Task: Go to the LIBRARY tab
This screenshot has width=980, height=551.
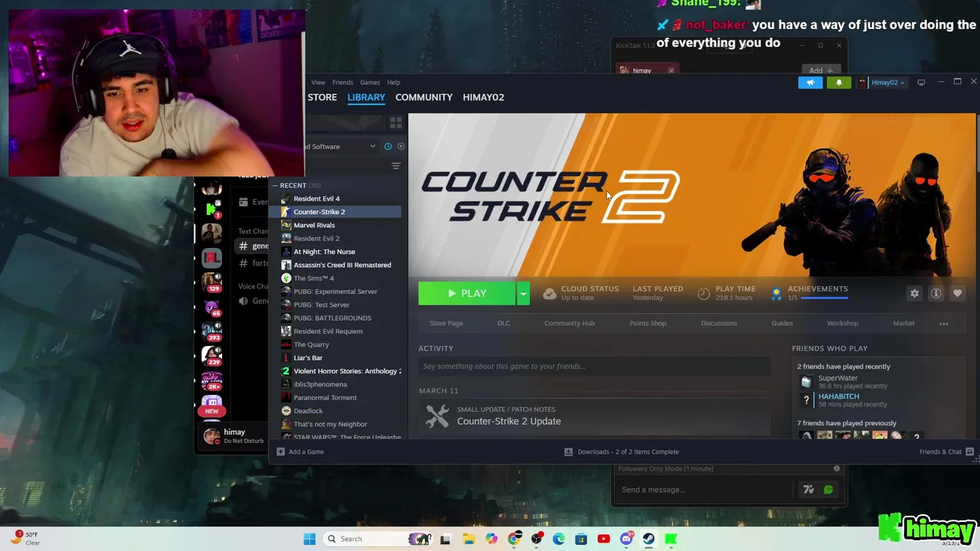Action: click(x=366, y=97)
